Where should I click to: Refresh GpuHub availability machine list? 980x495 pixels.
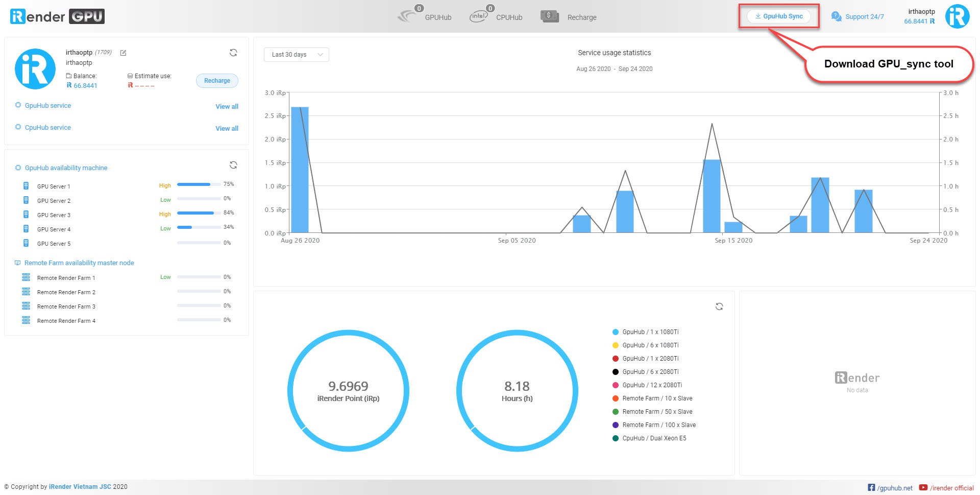pos(233,165)
